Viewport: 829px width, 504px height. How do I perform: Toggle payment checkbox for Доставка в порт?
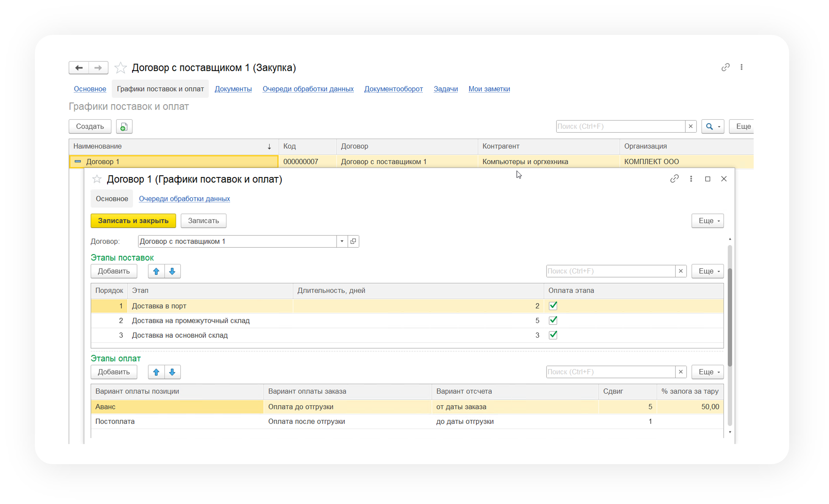pos(553,306)
